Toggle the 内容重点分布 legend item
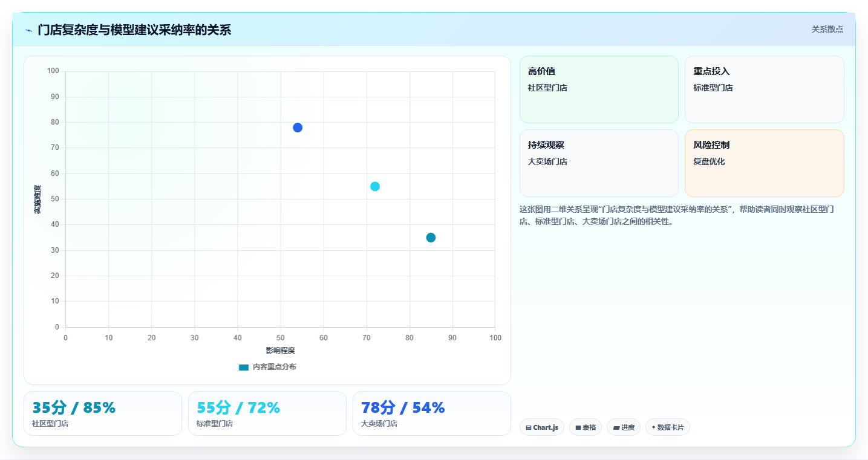This screenshot has height=460, width=868. coord(267,367)
